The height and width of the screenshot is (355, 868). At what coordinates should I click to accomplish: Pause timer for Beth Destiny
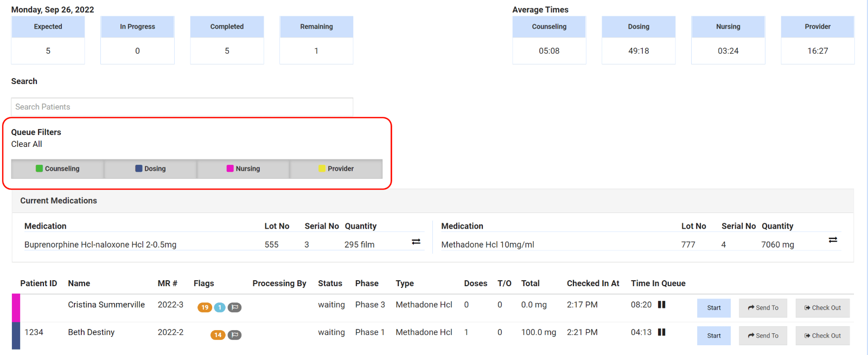661,332
